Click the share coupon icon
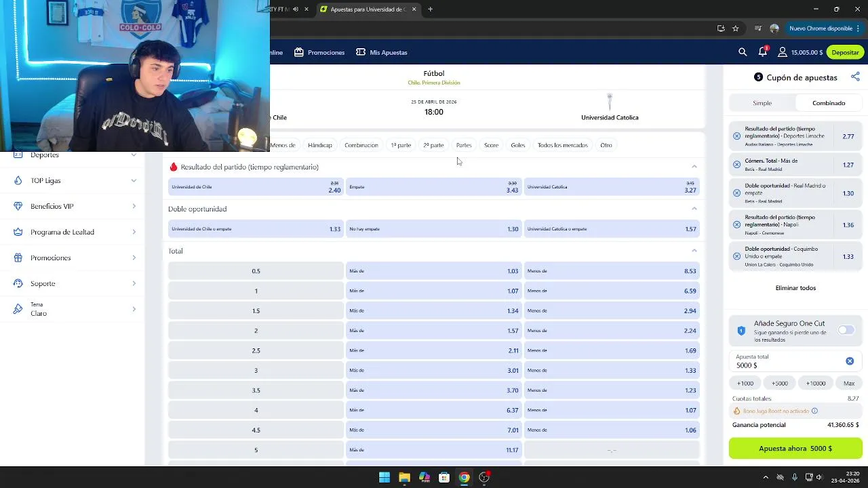The height and width of the screenshot is (488, 868). pos(855,77)
